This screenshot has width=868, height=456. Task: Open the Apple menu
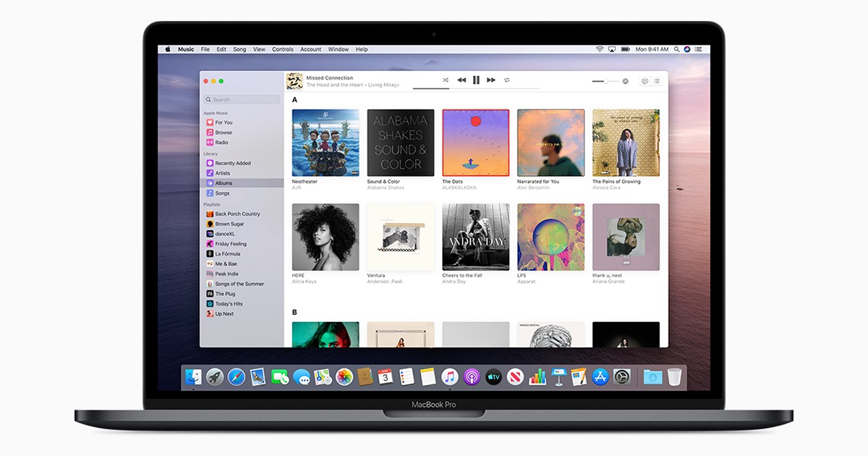pos(168,49)
